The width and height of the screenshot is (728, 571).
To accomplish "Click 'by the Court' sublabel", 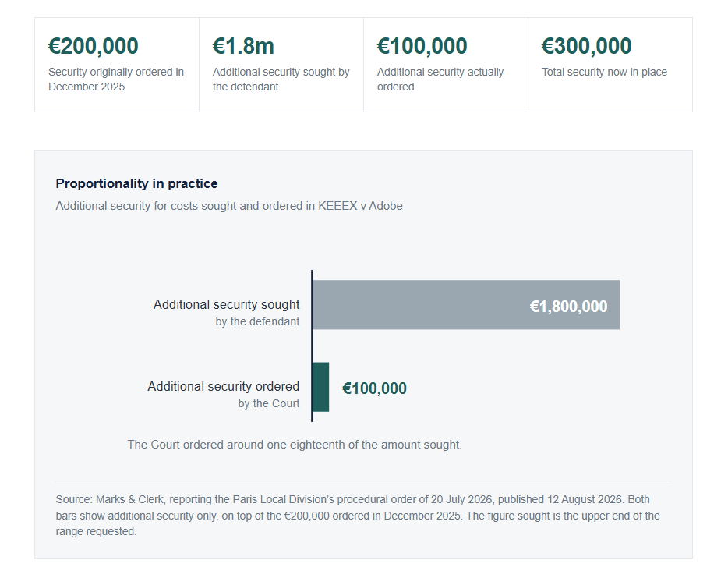I will click(269, 403).
